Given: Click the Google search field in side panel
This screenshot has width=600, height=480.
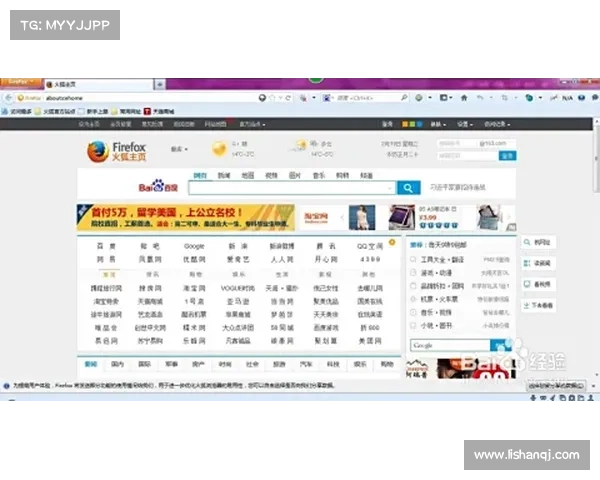Looking at the screenshot, I should tap(450, 345).
